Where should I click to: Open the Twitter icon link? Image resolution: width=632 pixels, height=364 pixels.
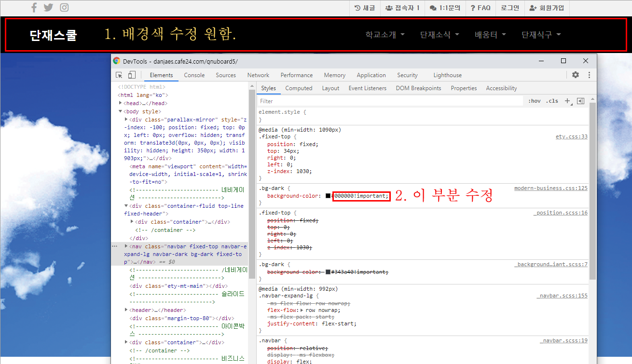[x=48, y=7]
